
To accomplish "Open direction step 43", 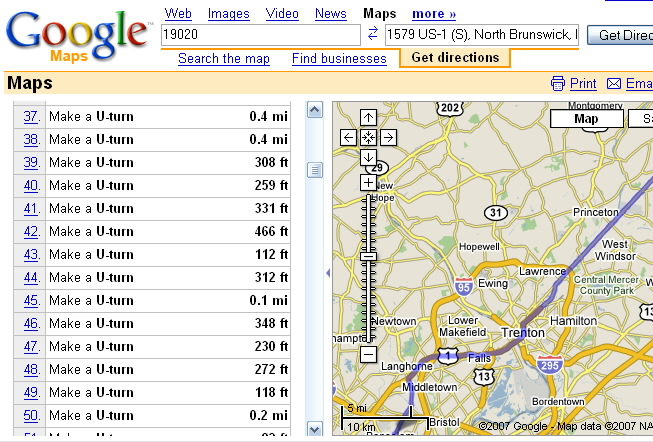I will [x=31, y=254].
